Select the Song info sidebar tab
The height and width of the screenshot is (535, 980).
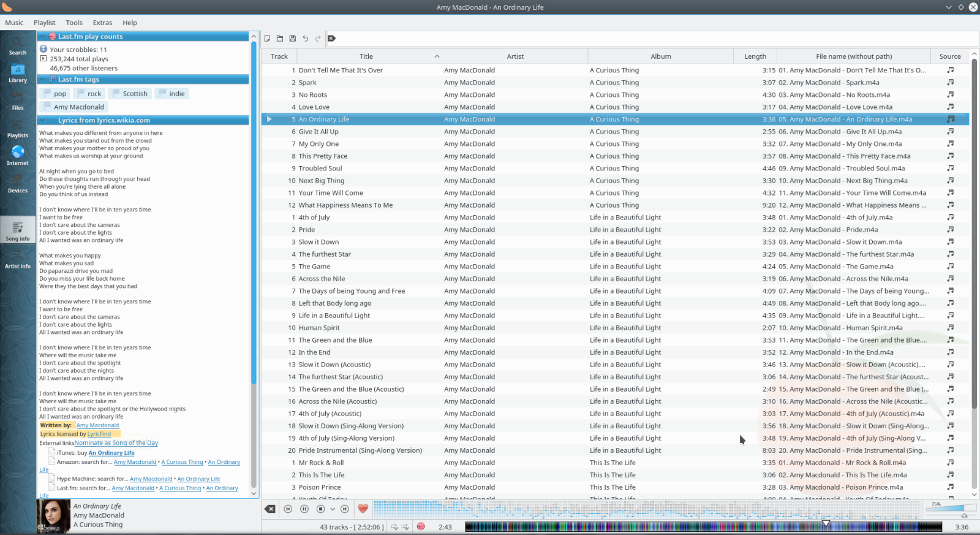click(x=17, y=231)
